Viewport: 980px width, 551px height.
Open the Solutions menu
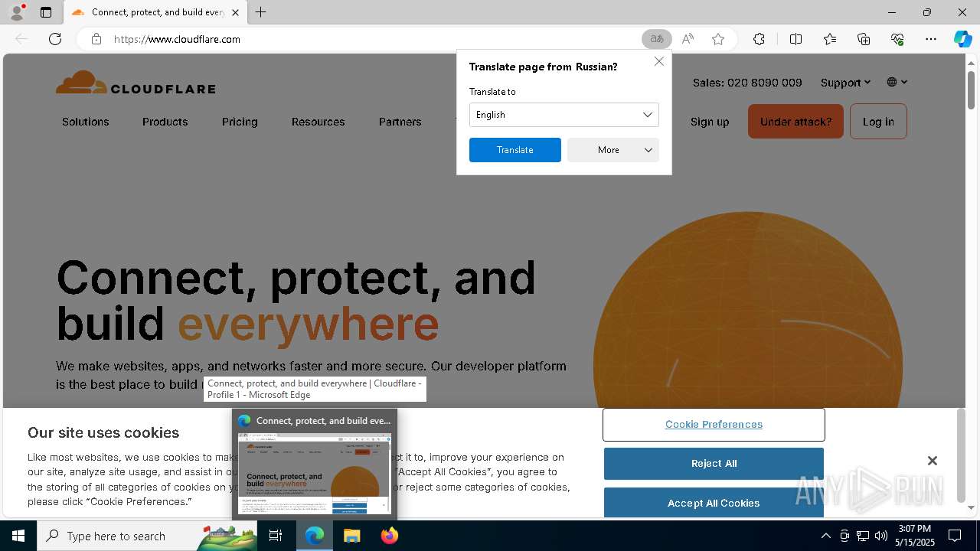pyautogui.click(x=86, y=122)
